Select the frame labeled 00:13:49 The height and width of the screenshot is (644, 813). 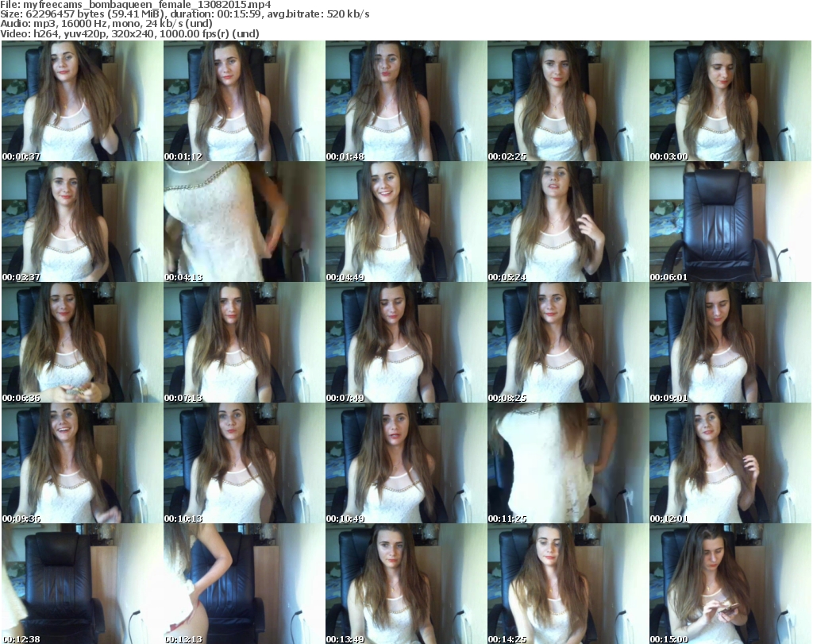coord(406,584)
